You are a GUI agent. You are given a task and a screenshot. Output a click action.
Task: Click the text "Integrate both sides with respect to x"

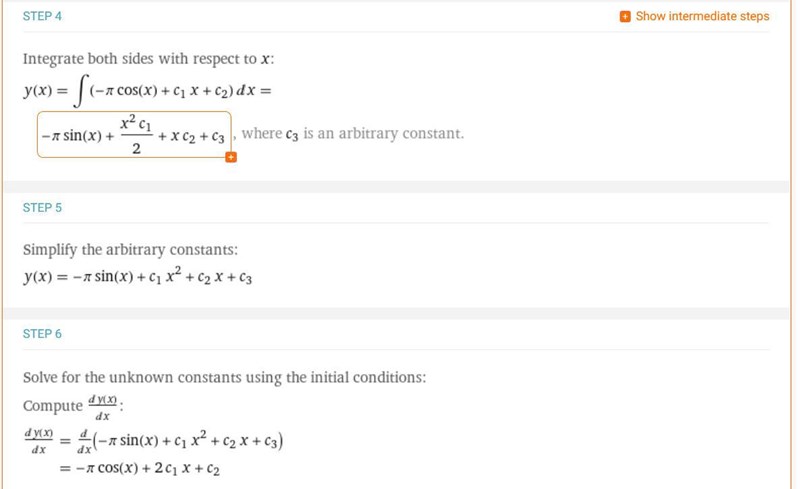pyautogui.click(x=148, y=59)
